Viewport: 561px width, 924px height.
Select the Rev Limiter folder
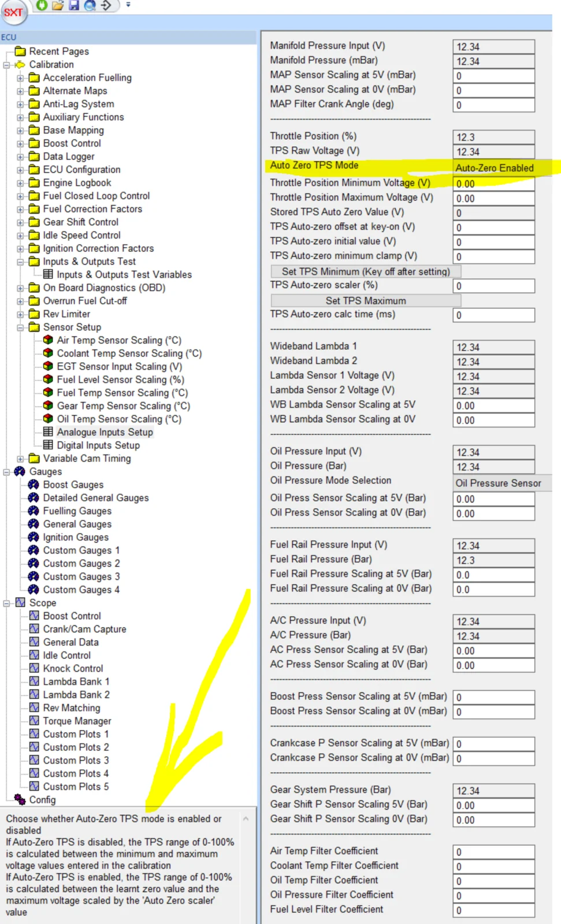click(x=66, y=314)
